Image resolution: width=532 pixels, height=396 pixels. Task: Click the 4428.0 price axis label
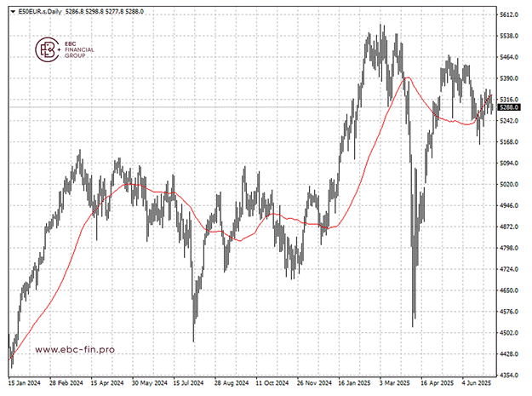pos(509,354)
